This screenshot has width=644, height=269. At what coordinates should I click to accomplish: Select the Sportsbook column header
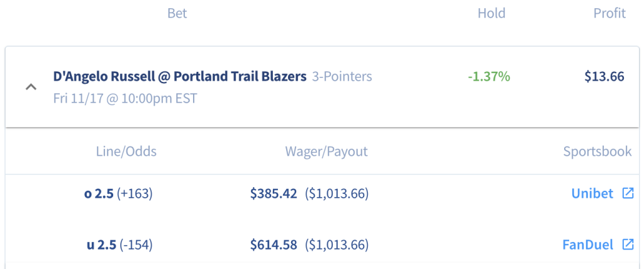click(597, 151)
